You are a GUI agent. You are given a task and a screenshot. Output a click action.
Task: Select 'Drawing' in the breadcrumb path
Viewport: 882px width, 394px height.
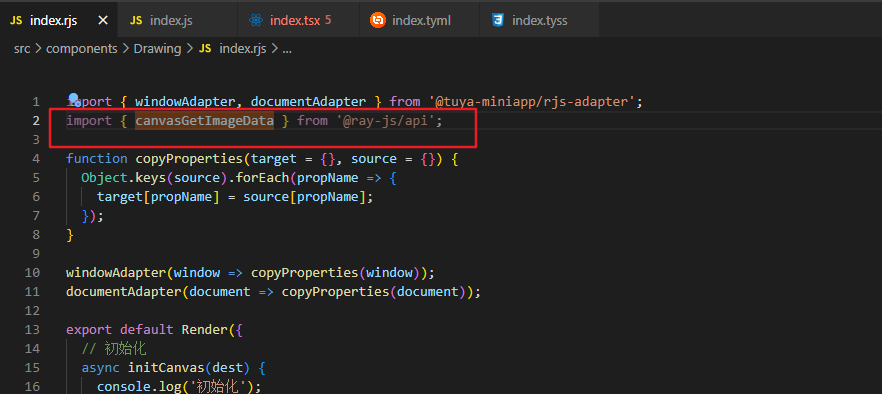[157, 49]
